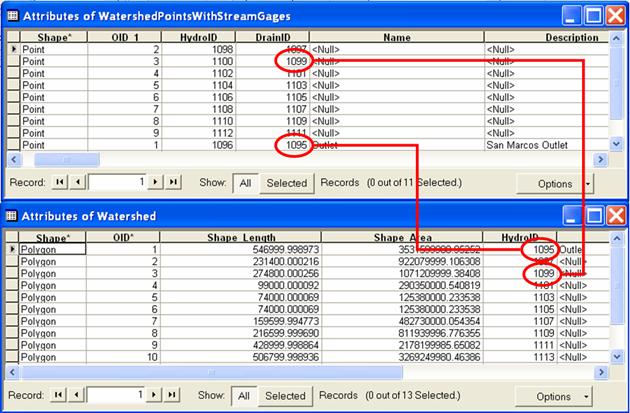Jump to last record in Watershed table
This screenshot has height=413, width=630.
173,395
